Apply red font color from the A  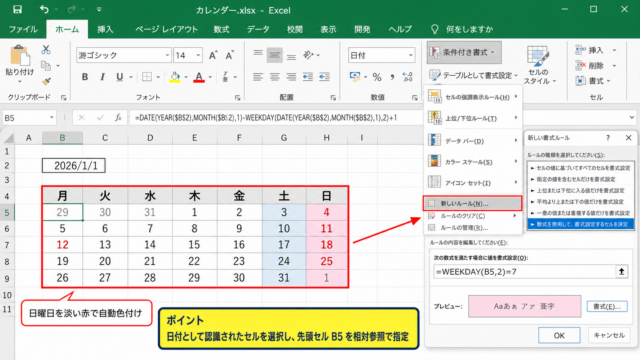(199, 77)
